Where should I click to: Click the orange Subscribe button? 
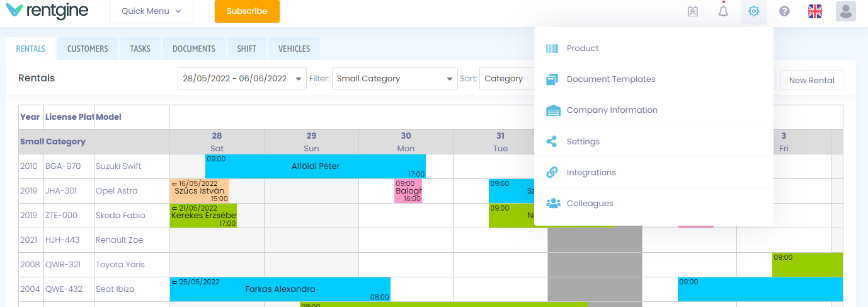point(247,11)
